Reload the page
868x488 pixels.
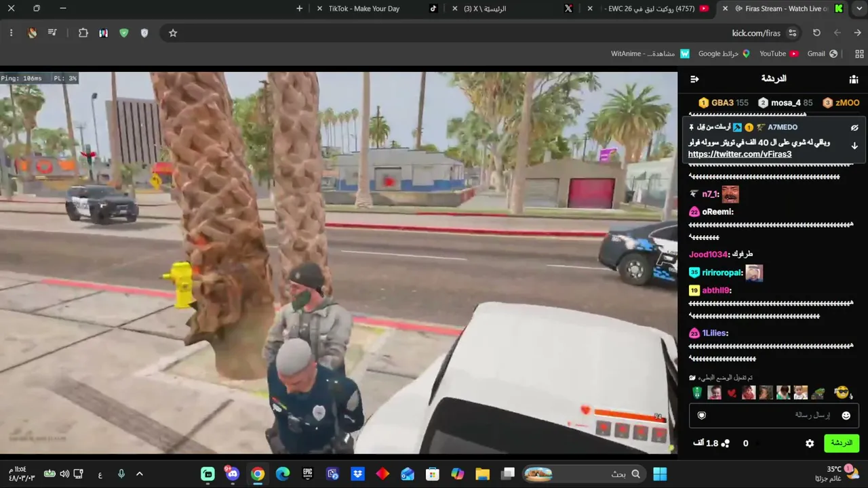pyautogui.click(x=816, y=33)
